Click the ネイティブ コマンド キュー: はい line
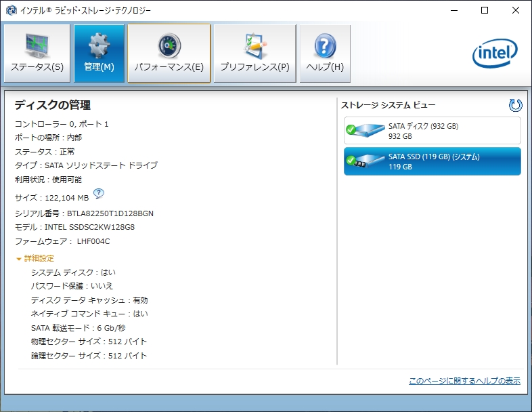Screen dimensions: 532x412 coord(89,314)
